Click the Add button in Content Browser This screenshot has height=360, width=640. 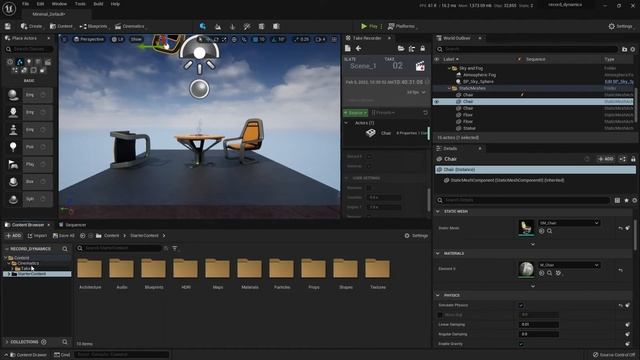[x=13, y=236]
